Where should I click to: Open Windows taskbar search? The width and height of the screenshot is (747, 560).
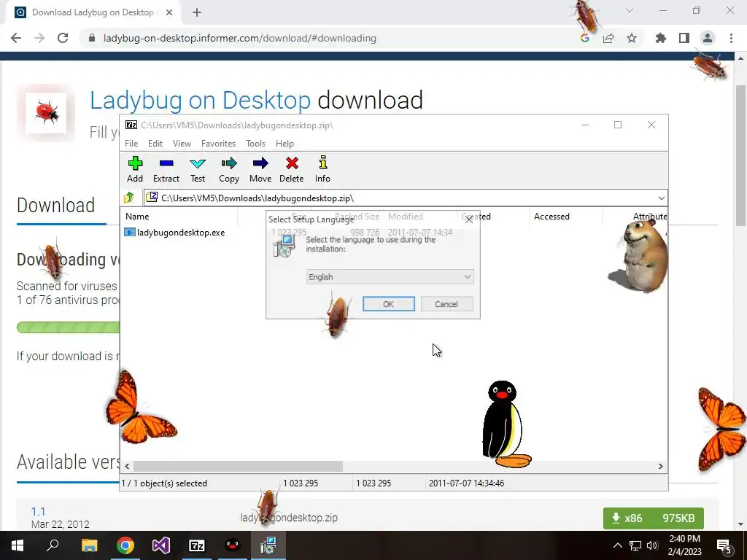[x=53, y=545]
